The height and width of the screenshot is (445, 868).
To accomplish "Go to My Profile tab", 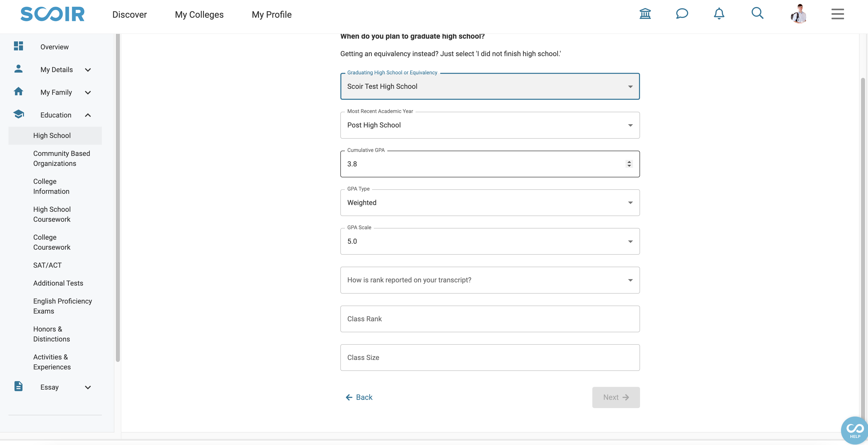I will coord(272,14).
